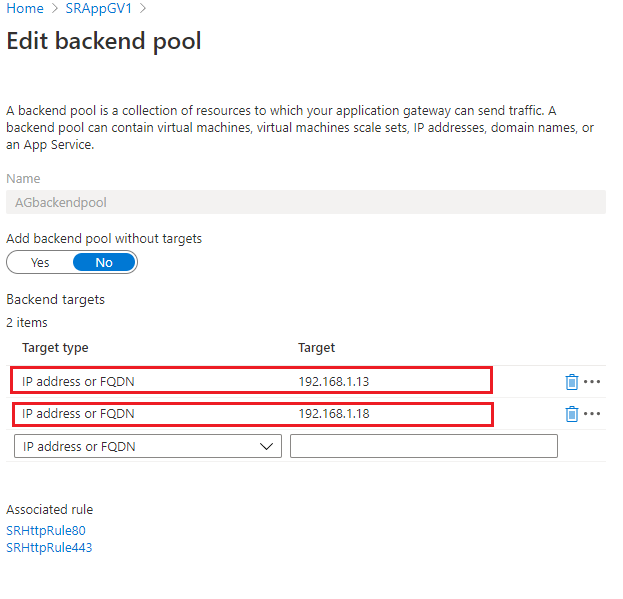623x599 pixels.
Task: Click target type of the first row
Action: coord(78,381)
